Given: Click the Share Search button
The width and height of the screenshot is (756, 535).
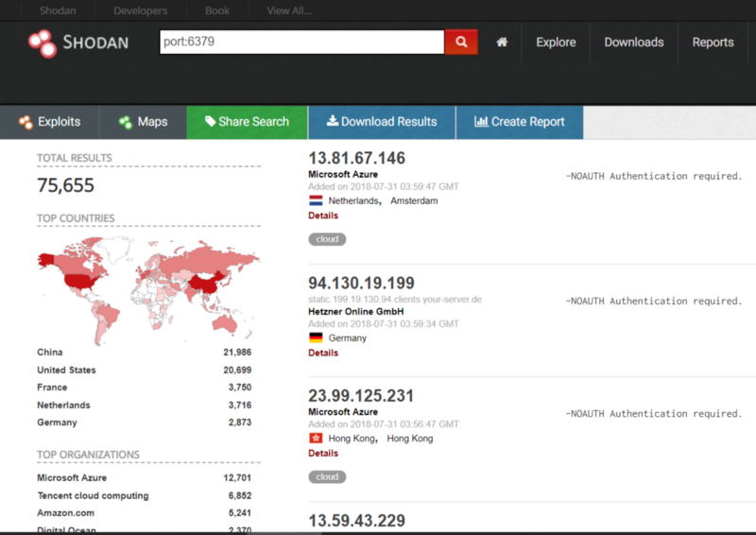Looking at the screenshot, I should point(247,122).
